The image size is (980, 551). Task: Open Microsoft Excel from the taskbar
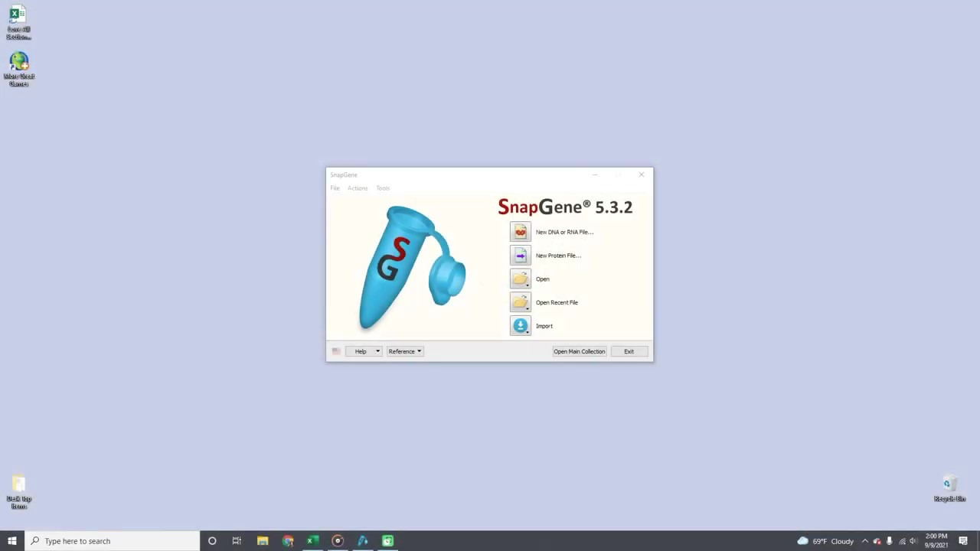click(312, 541)
